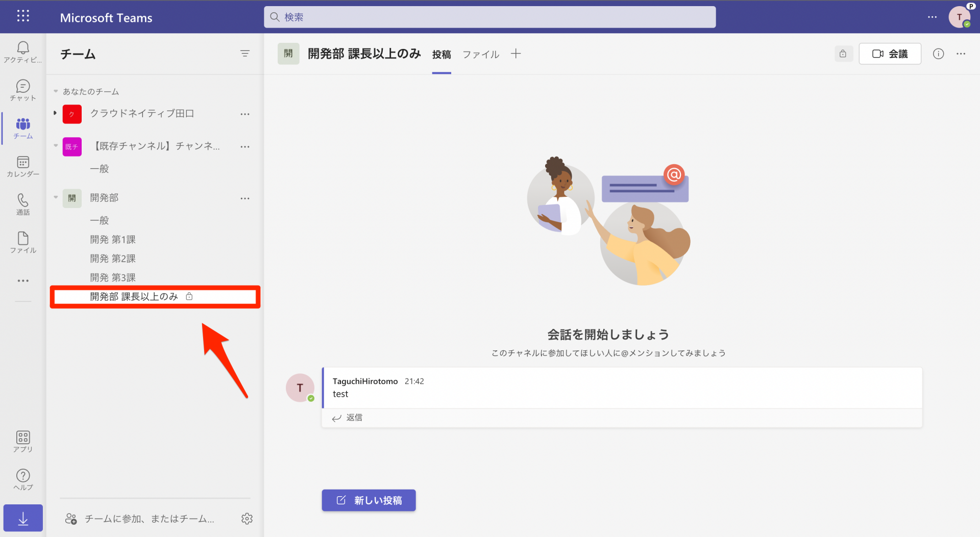Collapse the 開発部 team channels
The width and height of the screenshot is (980, 537).
click(56, 196)
